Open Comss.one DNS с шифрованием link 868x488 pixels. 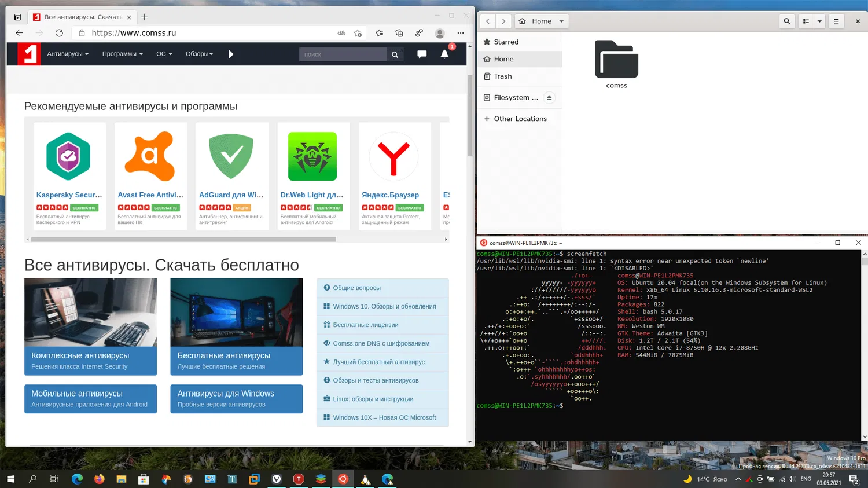[382, 343]
